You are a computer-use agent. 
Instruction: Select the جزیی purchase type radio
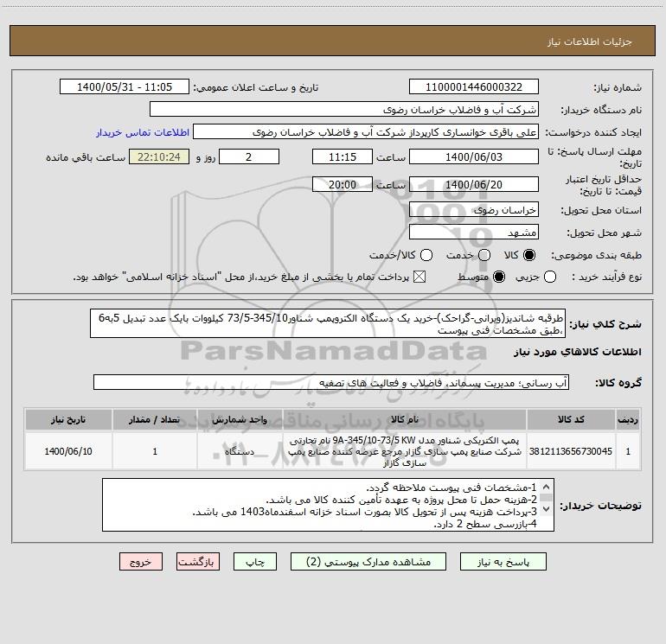pyautogui.click(x=549, y=277)
